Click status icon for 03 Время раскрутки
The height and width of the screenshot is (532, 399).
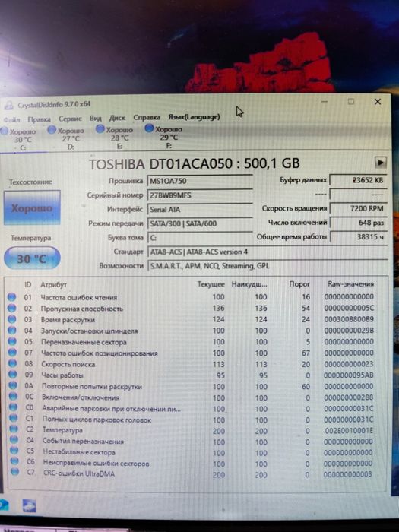tap(12, 319)
